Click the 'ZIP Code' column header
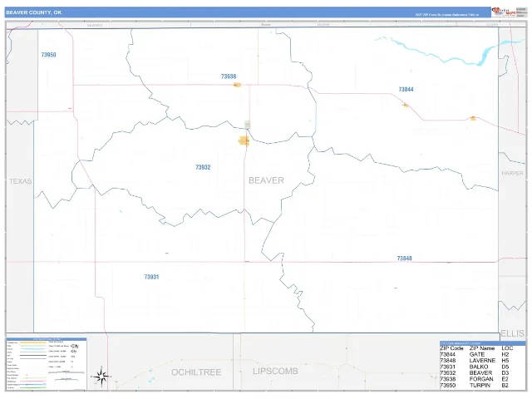The image size is (532, 399). tap(451, 348)
